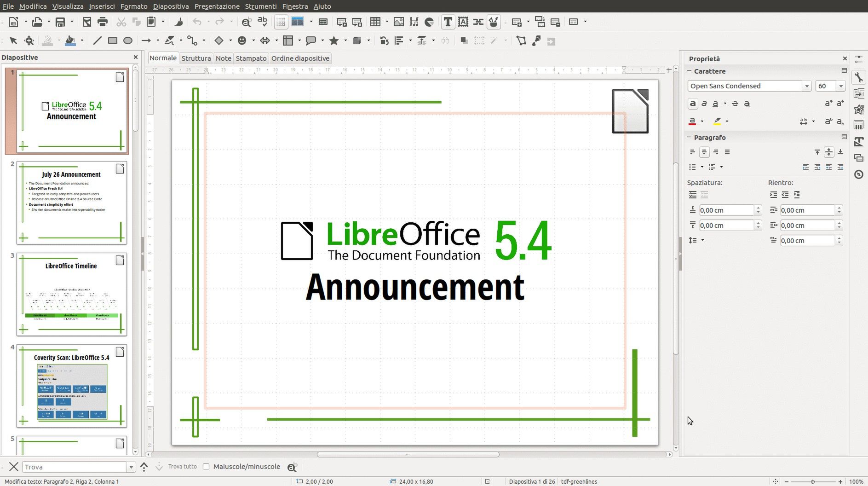Toggle text shadow formatting
Image resolution: width=868 pixels, height=486 pixels.
[747, 104]
